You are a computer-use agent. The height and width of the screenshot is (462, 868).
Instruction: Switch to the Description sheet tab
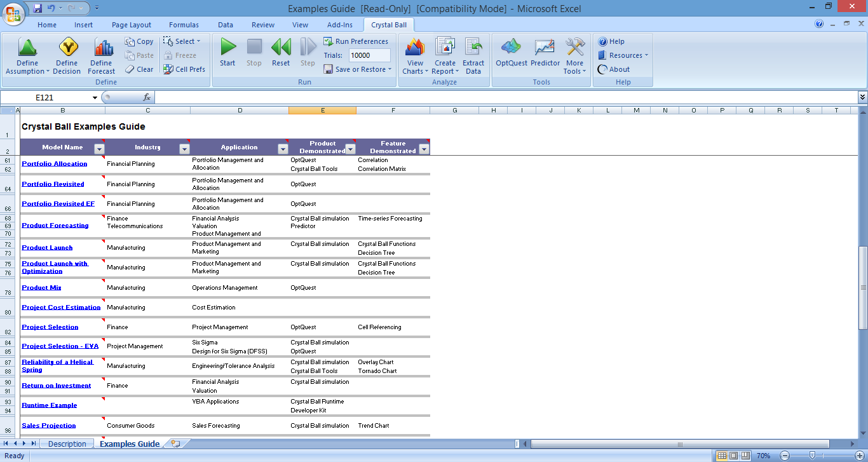[x=67, y=444]
